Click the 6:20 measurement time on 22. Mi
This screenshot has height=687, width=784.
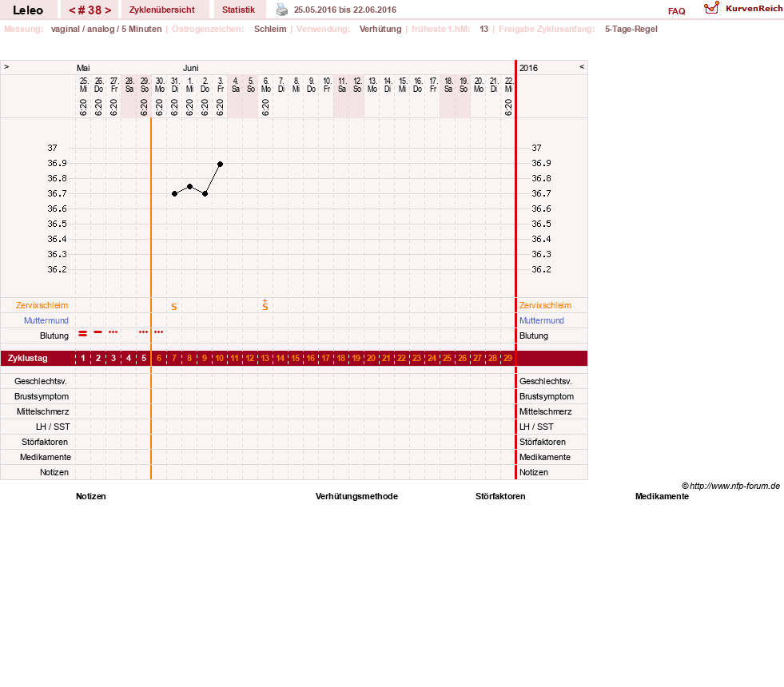[x=508, y=107]
